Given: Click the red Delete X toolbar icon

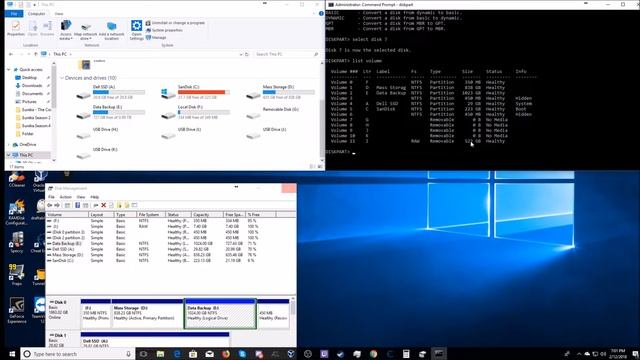Looking at the screenshot, I should 103,205.
